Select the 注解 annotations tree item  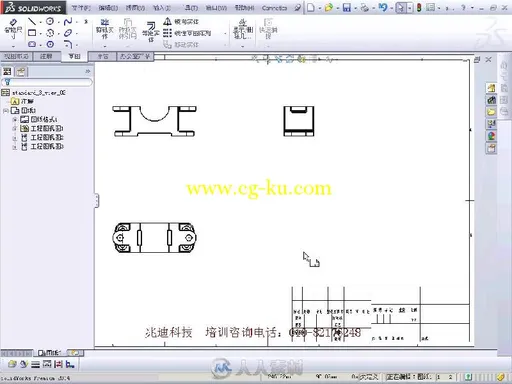click(23, 101)
